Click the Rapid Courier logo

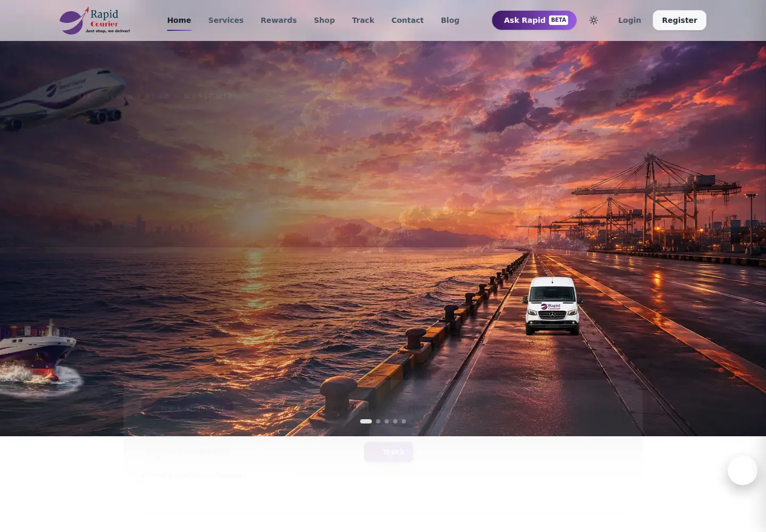tap(95, 20)
